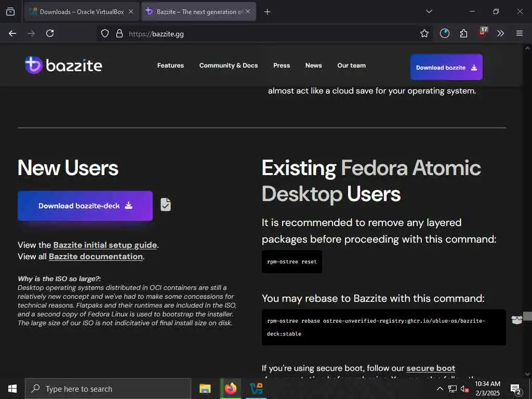The image size is (532, 399).
Task: Open the notification center icon
Action: pos(516,389)
